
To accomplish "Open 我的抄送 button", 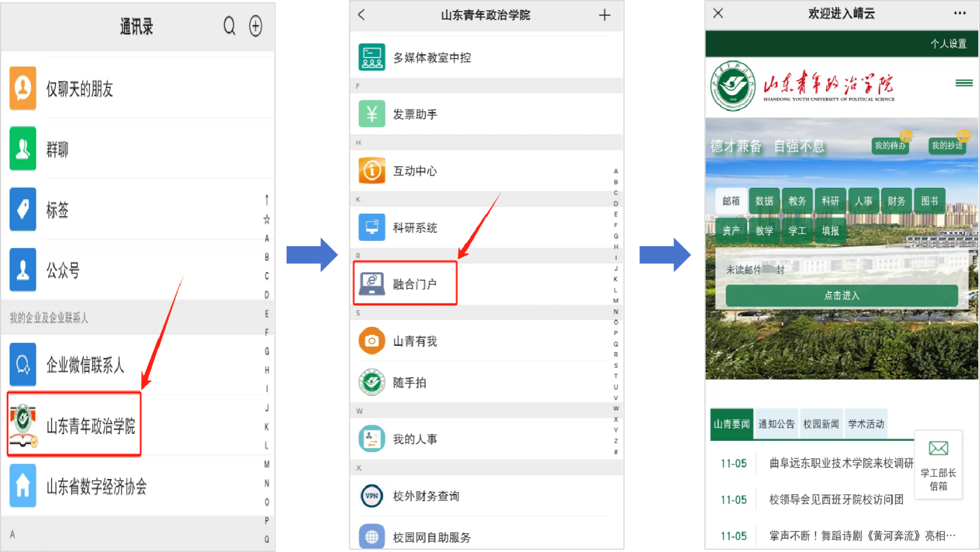I will [947, 145].
